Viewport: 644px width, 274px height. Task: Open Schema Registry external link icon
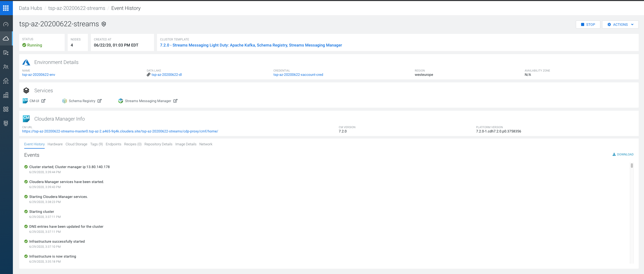(x=99, y=101)
